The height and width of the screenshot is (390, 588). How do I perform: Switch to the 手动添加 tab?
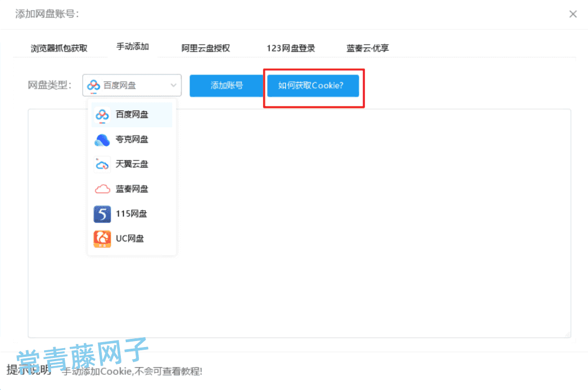pos(132,47)
